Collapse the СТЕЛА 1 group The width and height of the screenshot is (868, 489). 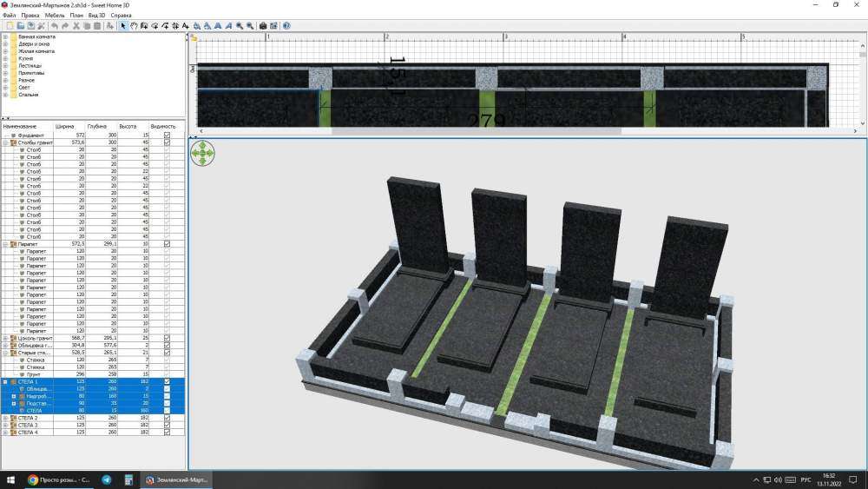point(5,381)
